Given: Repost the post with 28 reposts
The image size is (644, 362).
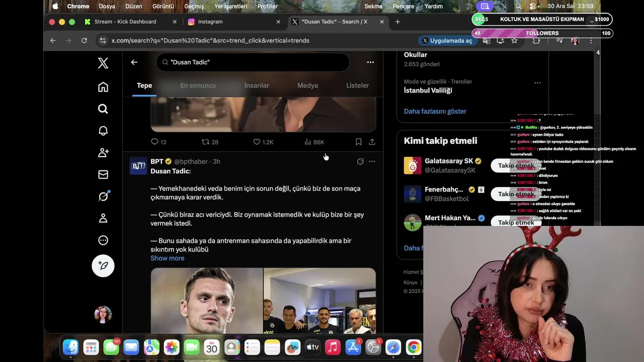Looking at the screenshot, I should 210,142.
